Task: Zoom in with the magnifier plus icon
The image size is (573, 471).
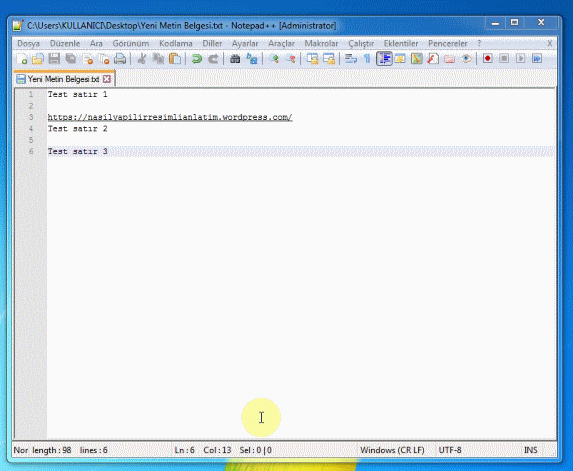Action: (274, 58)
